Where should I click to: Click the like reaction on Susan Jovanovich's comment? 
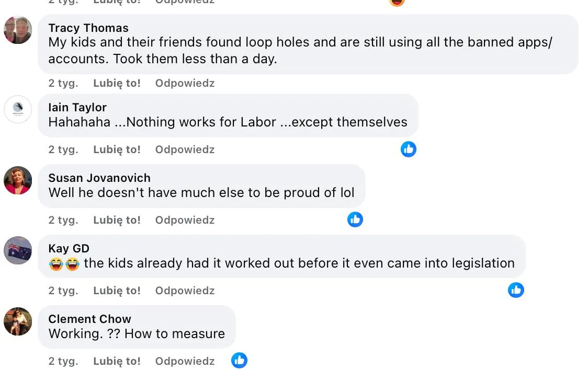coord(355,219)
